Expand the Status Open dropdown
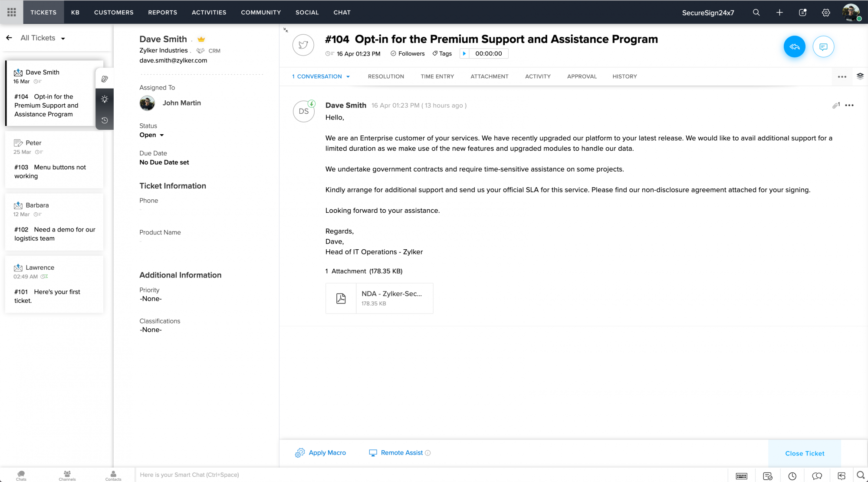 pyautogui.click(x=152, y=135)
